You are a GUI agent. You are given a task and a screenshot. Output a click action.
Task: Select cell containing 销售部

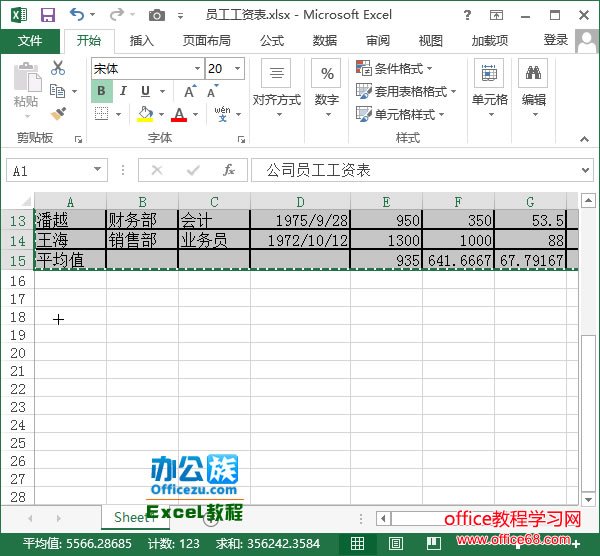point(142,240)
